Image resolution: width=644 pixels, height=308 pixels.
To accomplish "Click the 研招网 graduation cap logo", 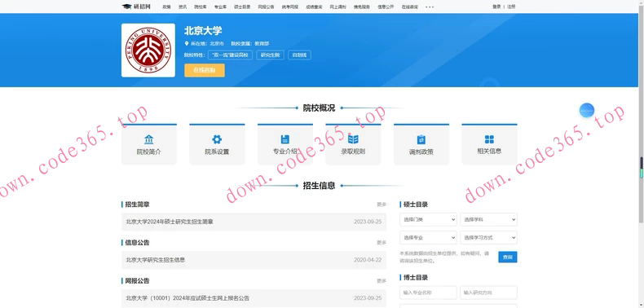I will pyautogui.click(x=136, y=7).
